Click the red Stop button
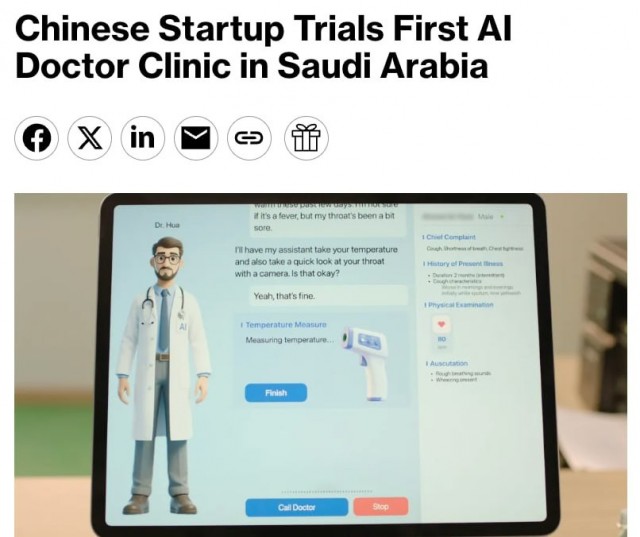 pyautogui.click(x=380, y=506)
